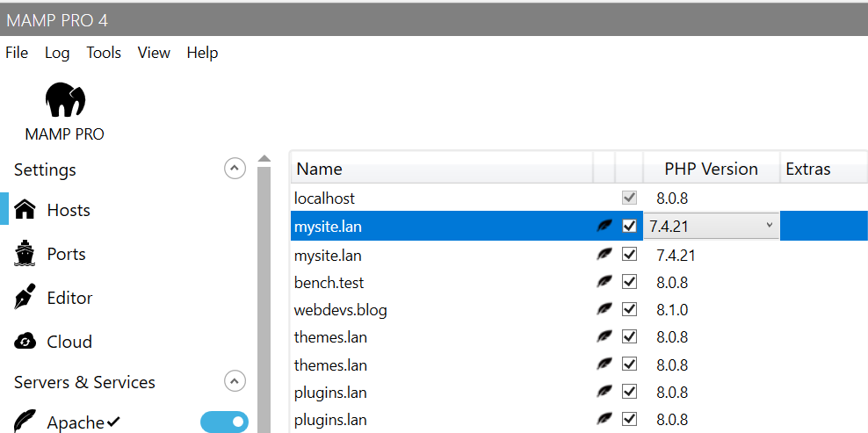Open the View menu
Screen dimensions: 868x433
[x=154, y=53]
